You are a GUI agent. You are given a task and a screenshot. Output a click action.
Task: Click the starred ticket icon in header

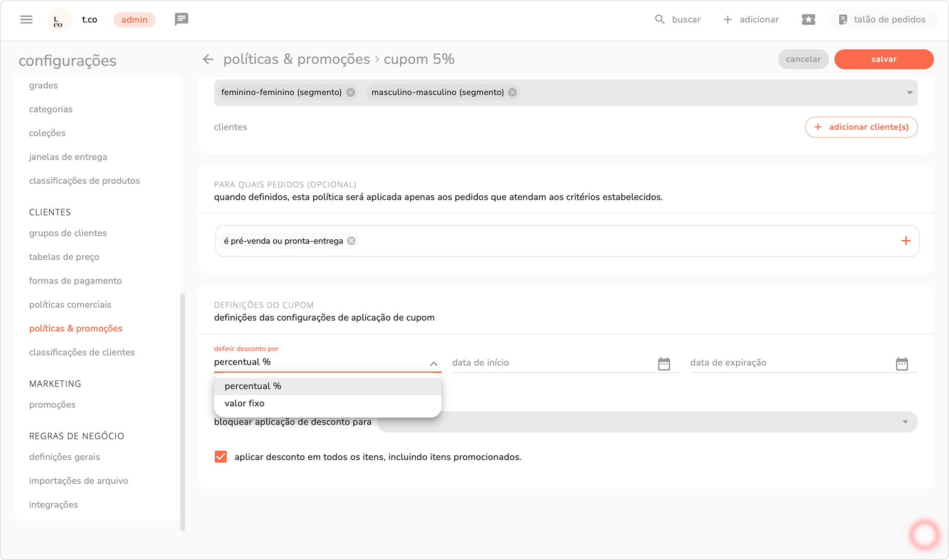pyautogui.click(x=808, y=19)
